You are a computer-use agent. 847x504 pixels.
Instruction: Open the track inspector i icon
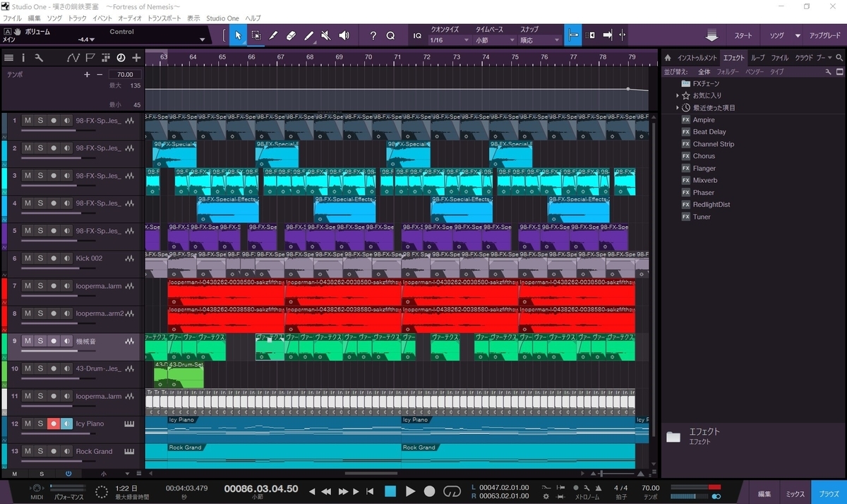tap(23, 58)
